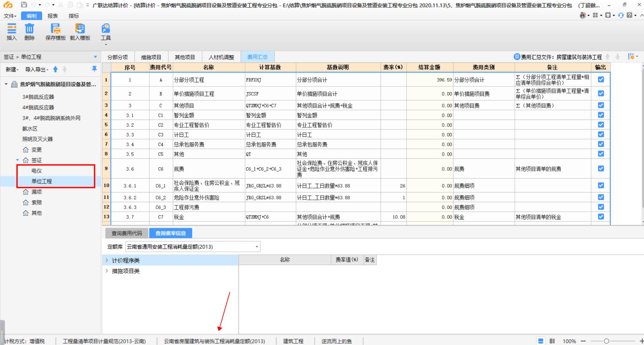The width and height of the screenshot is (644, 345).
Task: Switch to the 指标 ribbon tab
Action: 74,16
